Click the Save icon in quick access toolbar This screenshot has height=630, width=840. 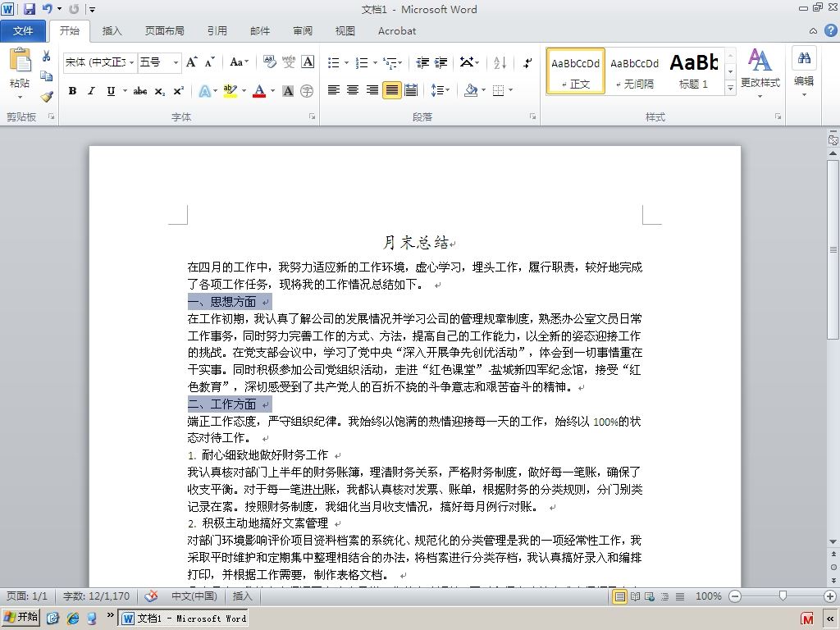click(29, 9)
